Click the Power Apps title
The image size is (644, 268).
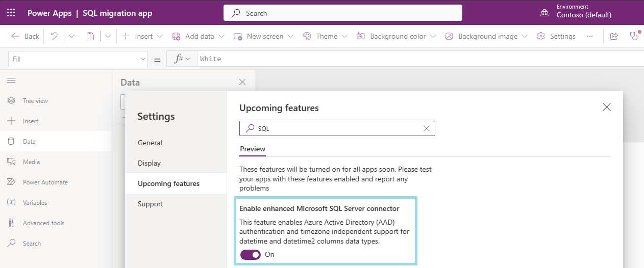[x=49, y=13]
